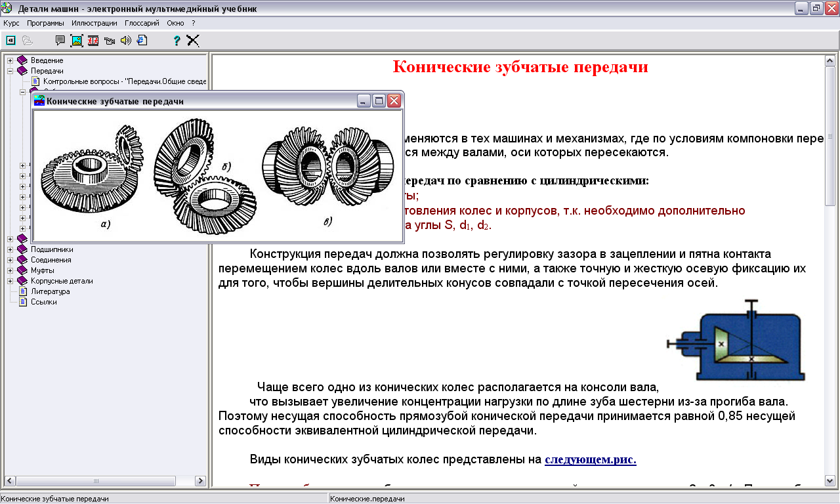Viewport: 840px width, 504px height.
Task: Click the black X exit toolbar icon
Action: [x=193, y=40]
